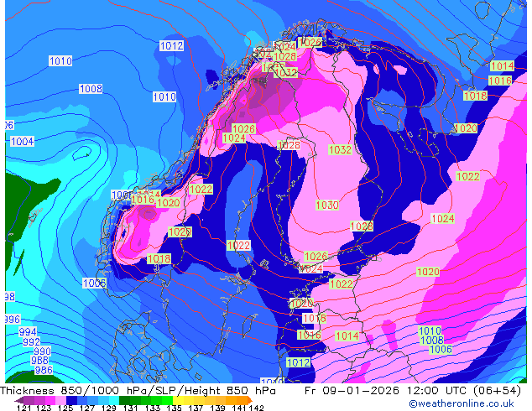
Task: Select the 986 isobar label
Action: coord(44,370)
